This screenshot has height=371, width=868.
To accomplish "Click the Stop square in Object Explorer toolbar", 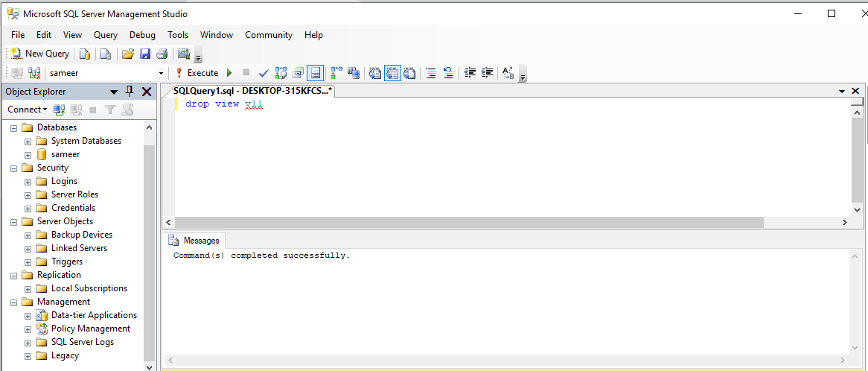I will coord(92,110).
